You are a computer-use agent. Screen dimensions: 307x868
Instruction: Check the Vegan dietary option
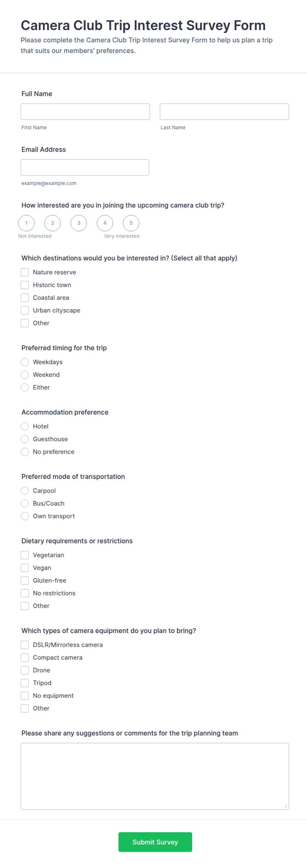pos(24,568)
